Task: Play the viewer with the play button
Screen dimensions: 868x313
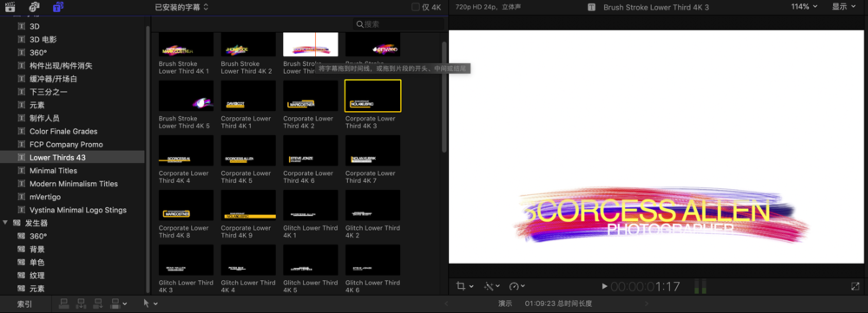Action: click(x=604, y=286)
